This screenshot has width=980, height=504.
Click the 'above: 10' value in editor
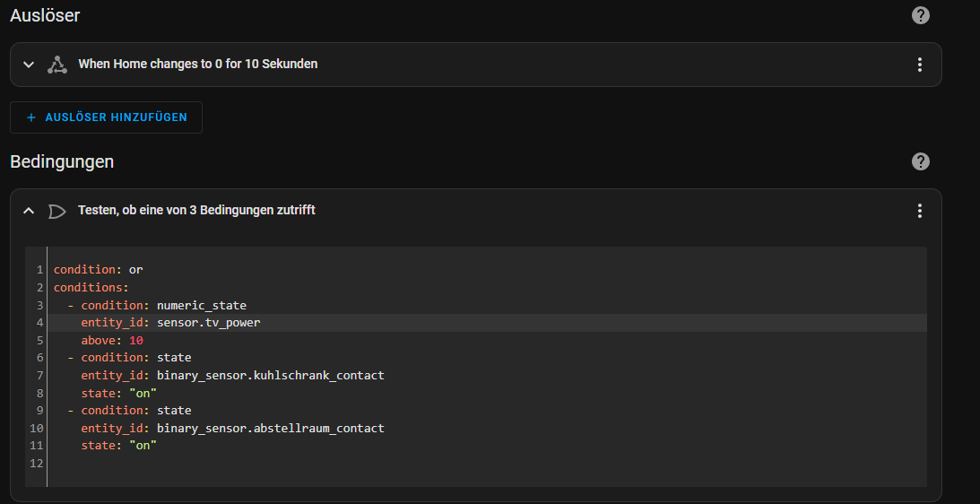pos(136,340)
